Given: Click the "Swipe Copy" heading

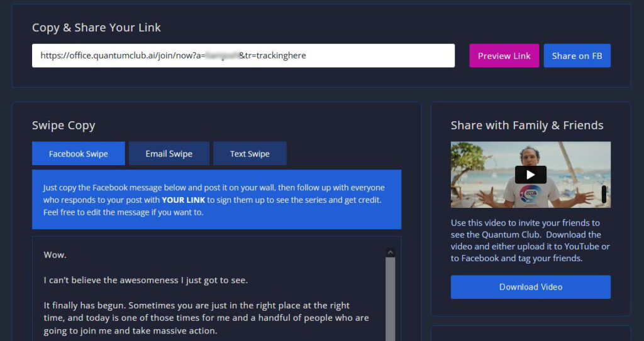Looking at the screenshot, I should click(x=64, y=125).
